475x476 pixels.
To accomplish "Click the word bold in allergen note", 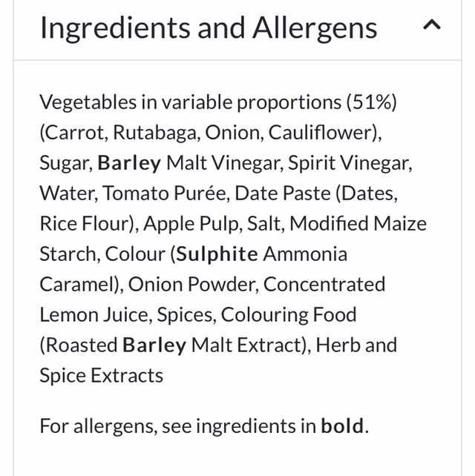I will 342,426.
